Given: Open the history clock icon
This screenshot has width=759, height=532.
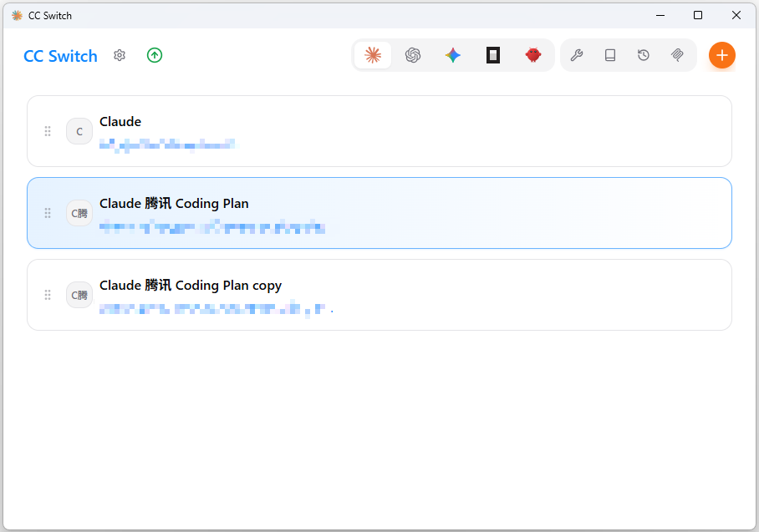Looking at the screenshot, I should (x=644, y=55).
